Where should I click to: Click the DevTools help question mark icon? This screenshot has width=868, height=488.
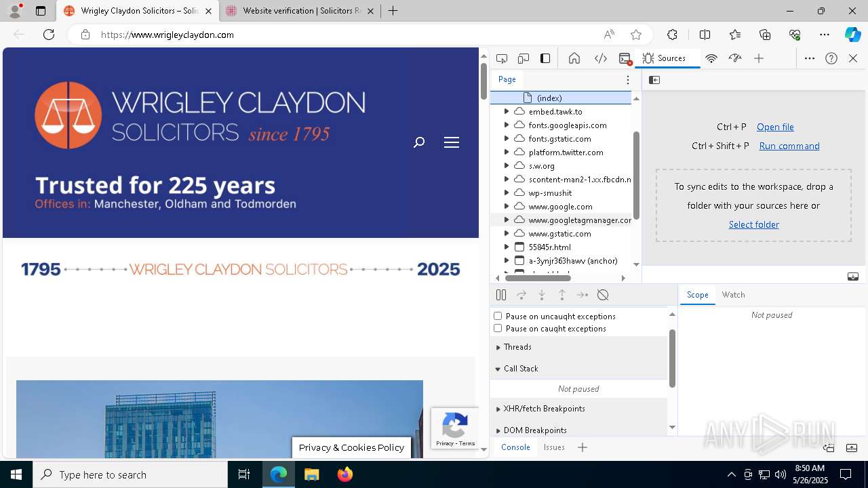831,58
